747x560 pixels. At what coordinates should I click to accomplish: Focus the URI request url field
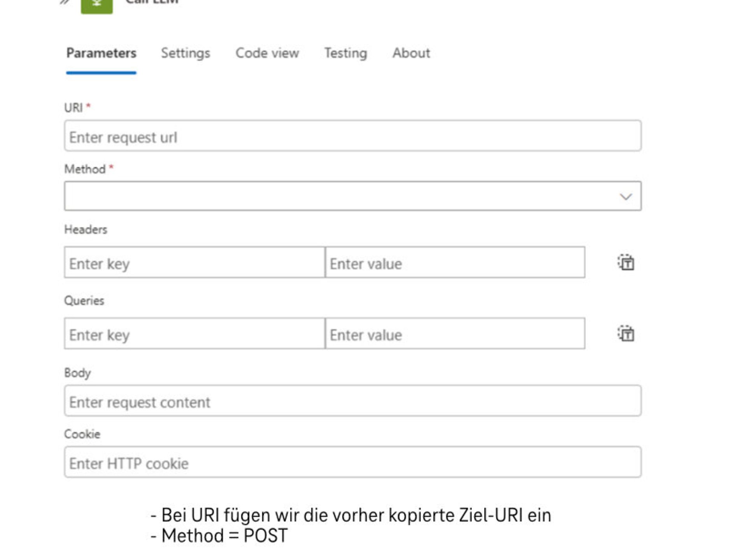click(350, 136)
